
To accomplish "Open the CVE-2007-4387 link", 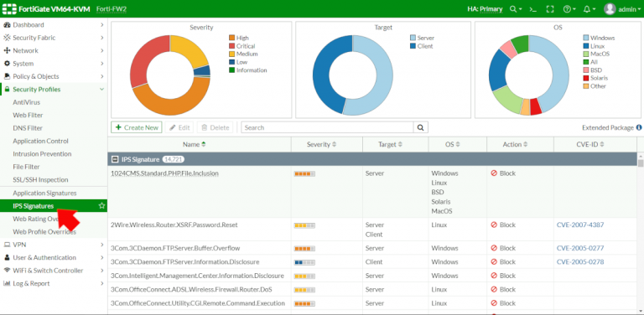I will tap(580, 225).
